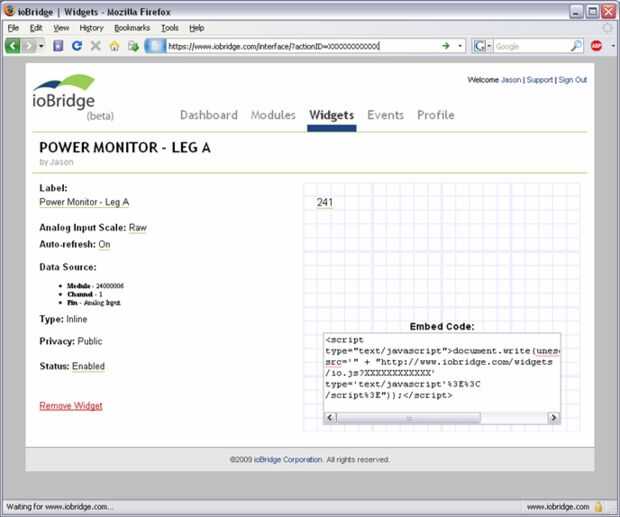The height and width of the screenshot is (517, 620).
Task: Reload the page with the Refresh icon
Action: (x=77, y=46)
